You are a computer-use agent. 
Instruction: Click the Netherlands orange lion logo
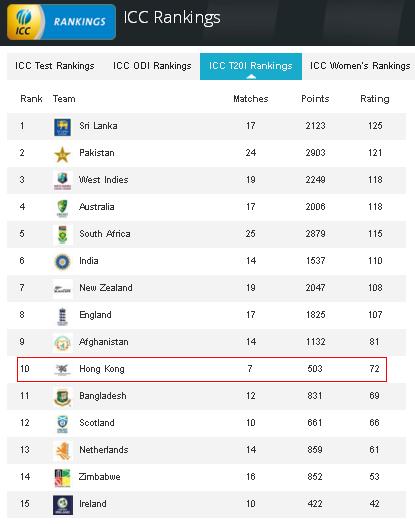click(63, 451)
